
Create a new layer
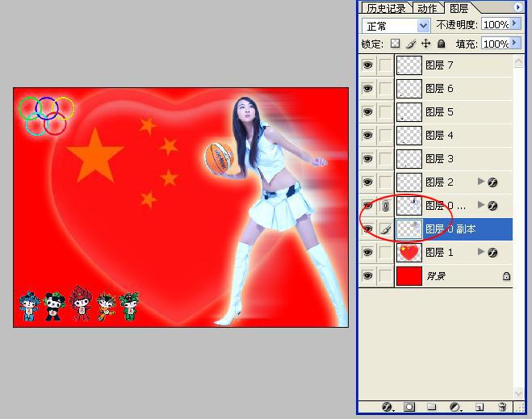[x=479, y=407]
